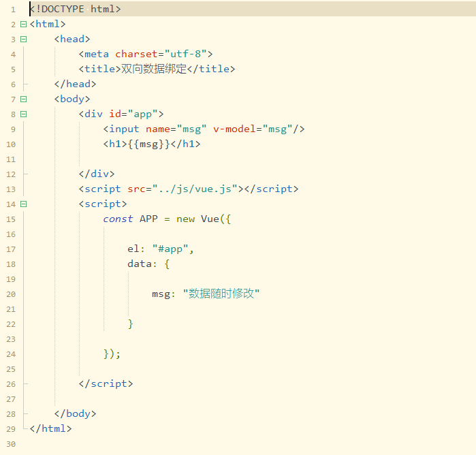Click the const APP = new Vue({ line
Image resolution: width=476 pixels, height=455 pixels.
167,219
